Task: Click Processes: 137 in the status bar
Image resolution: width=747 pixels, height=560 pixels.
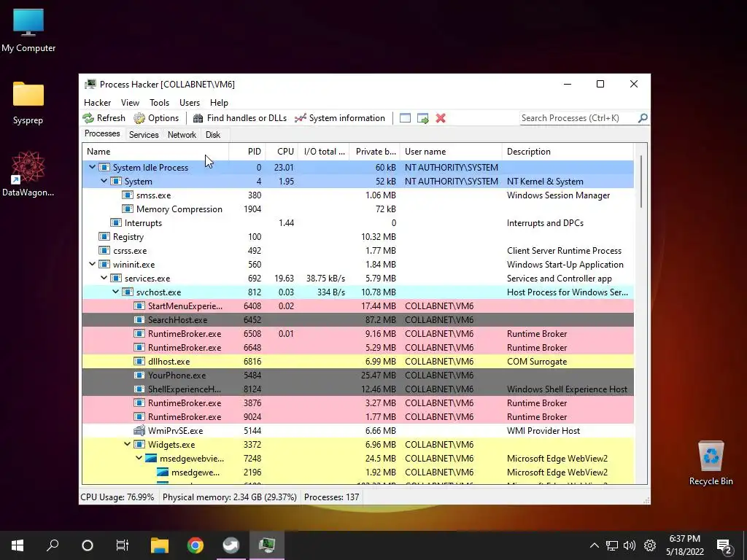Action: pyautogui.click(x=332, y=497)
